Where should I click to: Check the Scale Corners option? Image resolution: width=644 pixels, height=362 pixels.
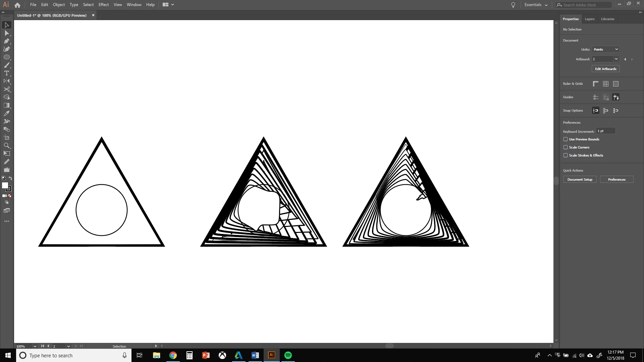pyautogui.click(x=566, y=147)
